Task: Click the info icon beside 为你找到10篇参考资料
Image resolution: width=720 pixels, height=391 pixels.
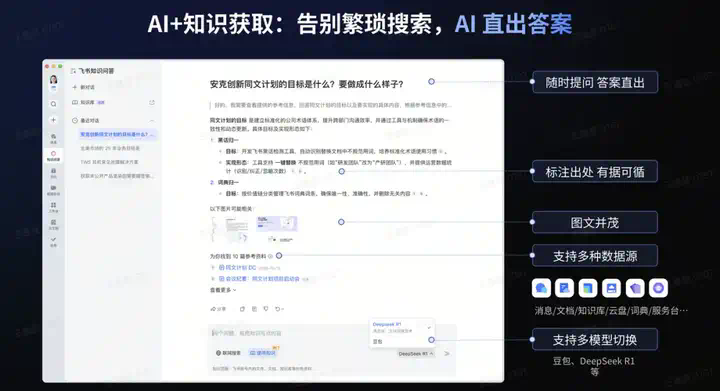Action: tap(270, 256)
